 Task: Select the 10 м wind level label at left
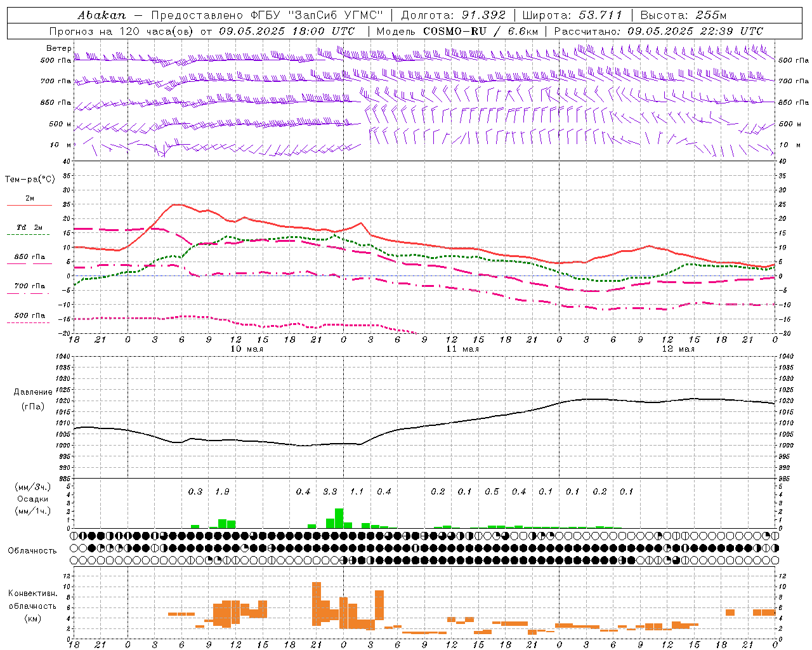[x=60, y=145]
